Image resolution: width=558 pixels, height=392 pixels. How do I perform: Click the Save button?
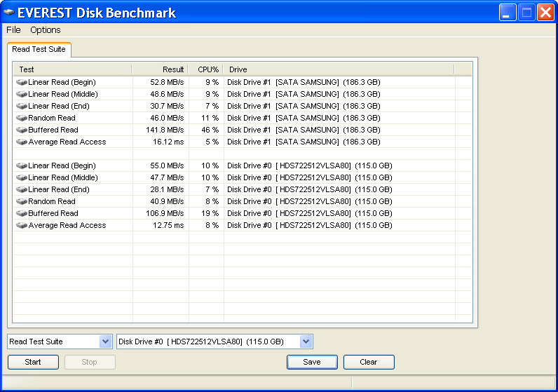coord(312,362)
